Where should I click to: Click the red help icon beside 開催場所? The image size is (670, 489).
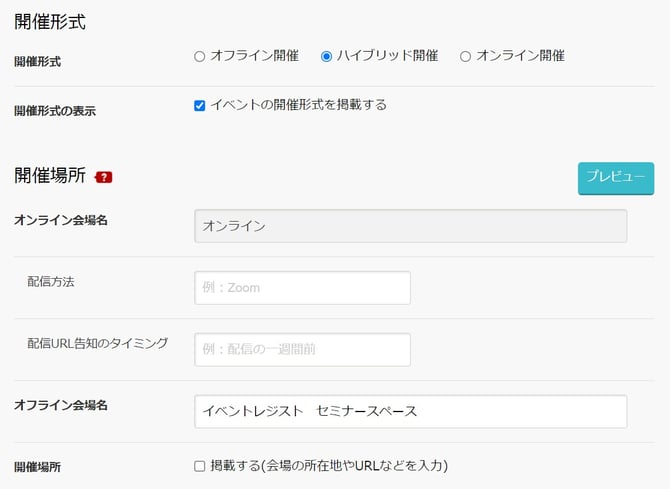tap(104, 177)
